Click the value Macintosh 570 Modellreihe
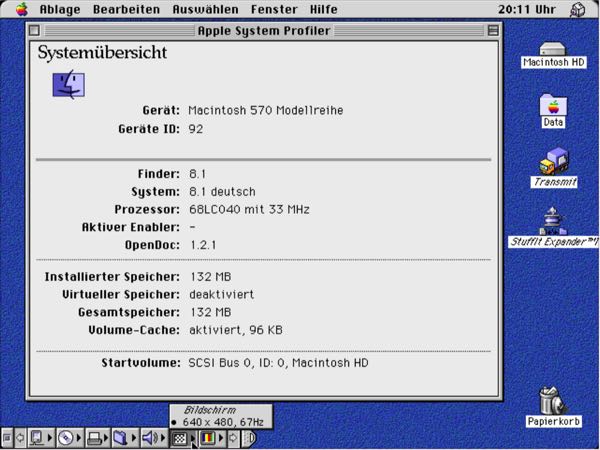This screenshot has width=600, height=450. point(266,111)
